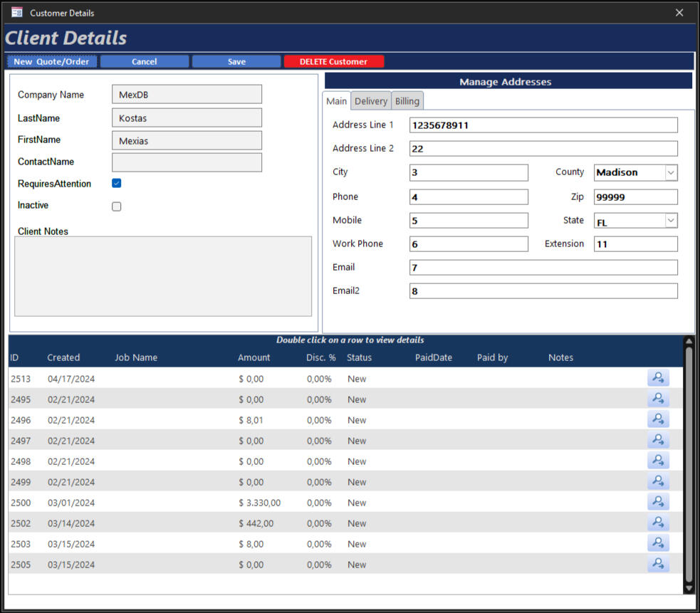This screenshot has height=613, width=700.
Task: Expand the State dropdown set to FL
Action: (x=670, y=220)
